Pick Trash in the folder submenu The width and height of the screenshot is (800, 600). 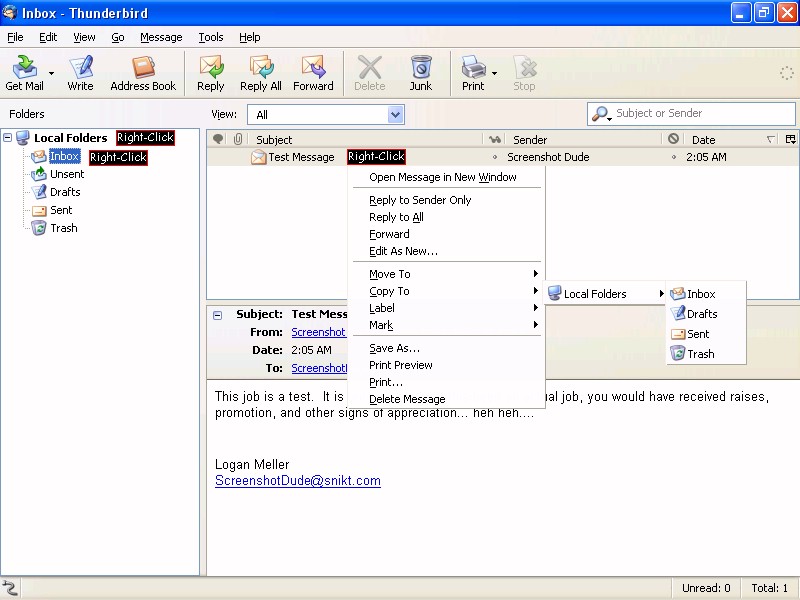click(x=706, y=354)
